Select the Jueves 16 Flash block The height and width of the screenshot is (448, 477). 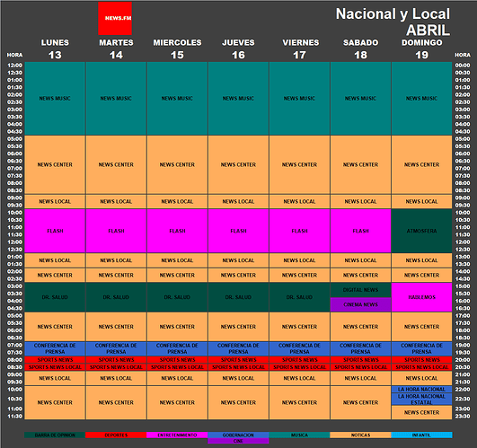[239, 231]
